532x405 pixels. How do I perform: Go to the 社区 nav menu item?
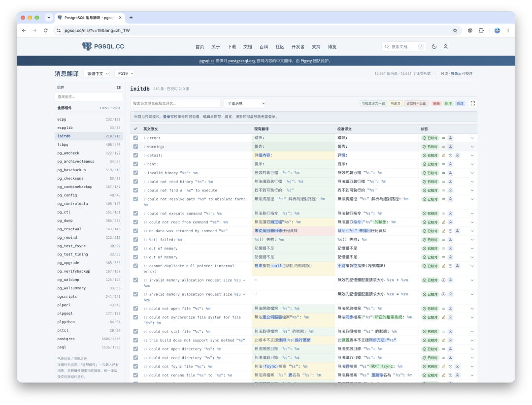[x=280, y=47]
